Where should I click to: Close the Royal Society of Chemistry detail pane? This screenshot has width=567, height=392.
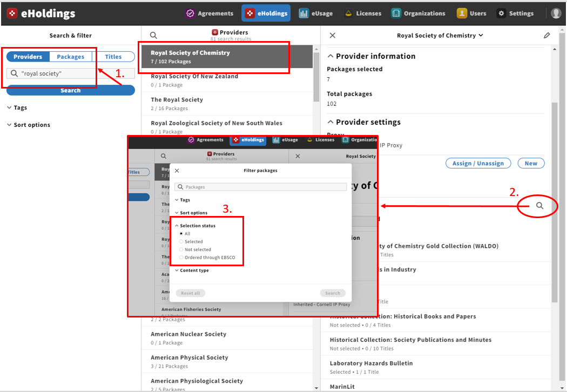pyautogui.click(x=333, y=36)
